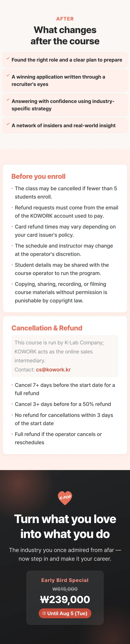Screen dimensions: 130x644
Task: Select the A winning application card
Action: (x=65, y=81)
